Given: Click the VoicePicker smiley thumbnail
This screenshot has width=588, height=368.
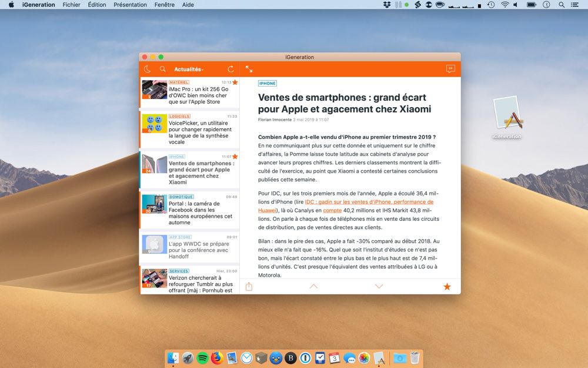Looking at the screenshot, I should click(x=154, y=124).
